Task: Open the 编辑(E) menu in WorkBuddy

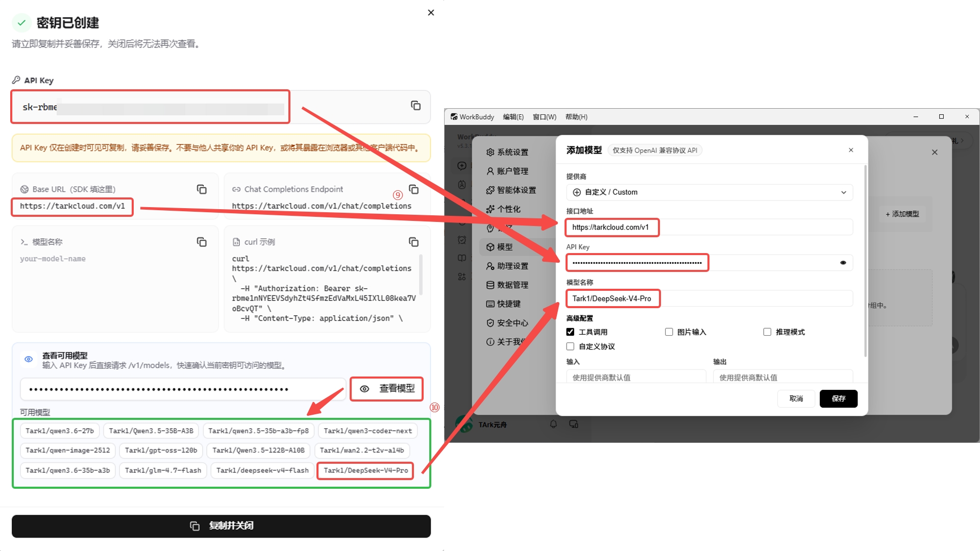Action: point(513,117)
